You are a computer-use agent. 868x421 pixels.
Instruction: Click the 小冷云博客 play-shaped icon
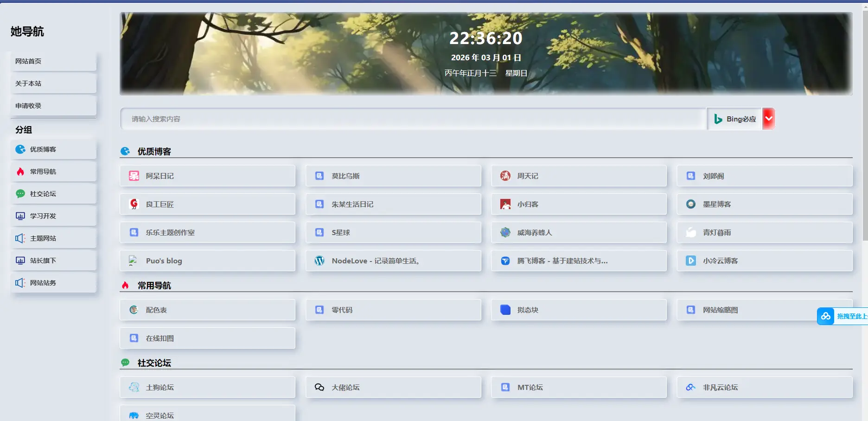[x=691, y=261]
